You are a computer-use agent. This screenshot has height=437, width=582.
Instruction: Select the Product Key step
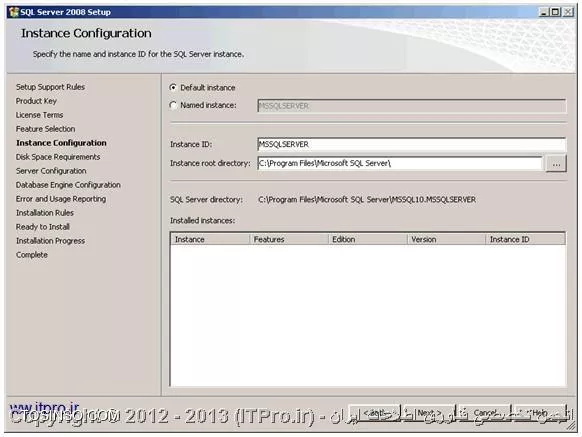click(x=36, y=101)
